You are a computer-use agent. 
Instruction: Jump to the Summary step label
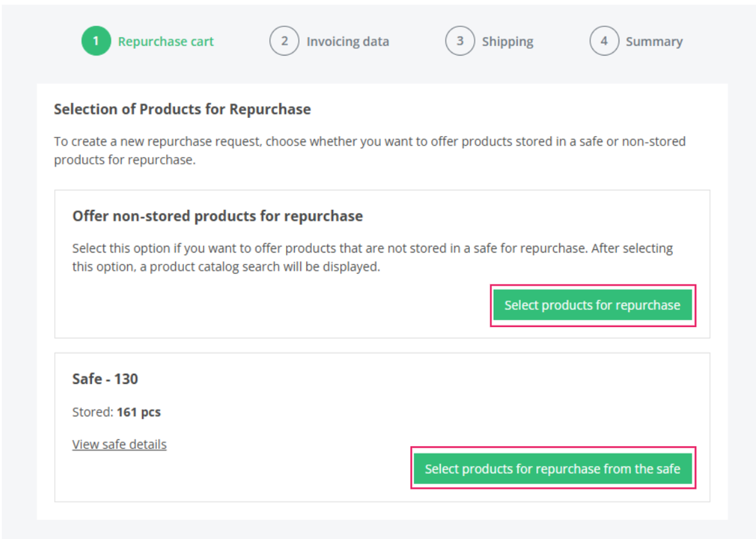tap(654, 42)
